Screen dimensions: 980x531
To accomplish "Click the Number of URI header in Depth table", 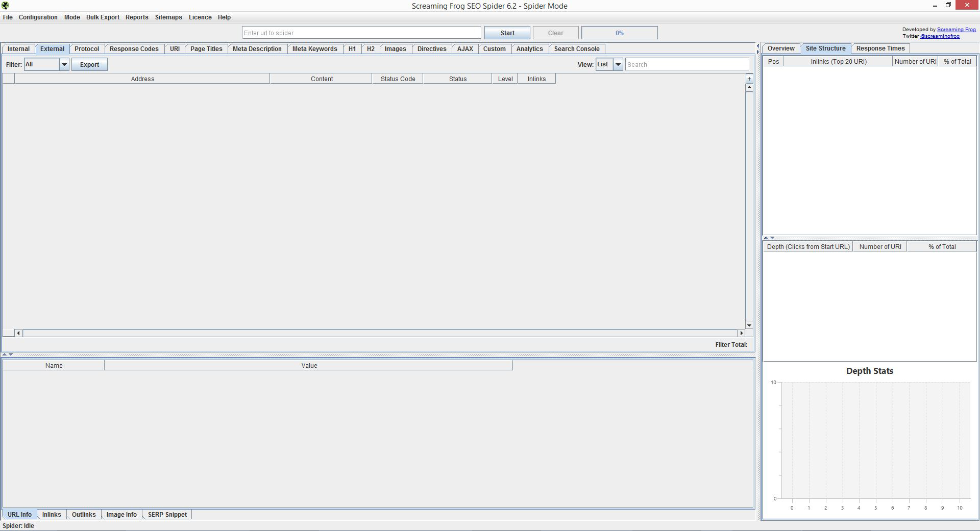I will pos(880,247).
